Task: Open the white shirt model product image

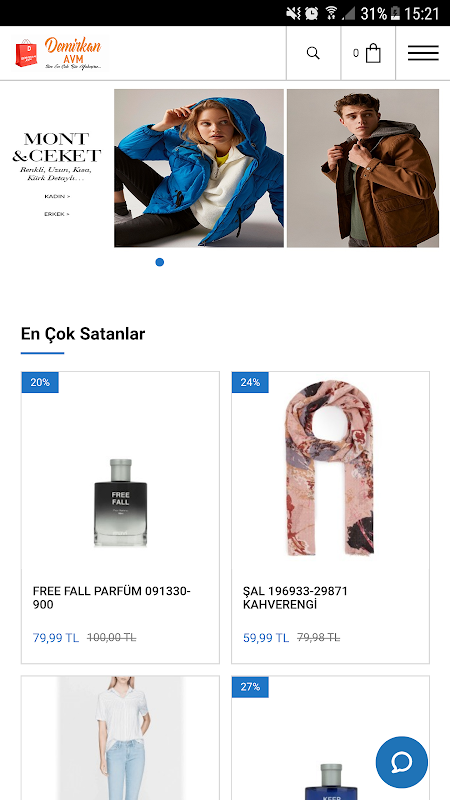Action: (120, 738)
